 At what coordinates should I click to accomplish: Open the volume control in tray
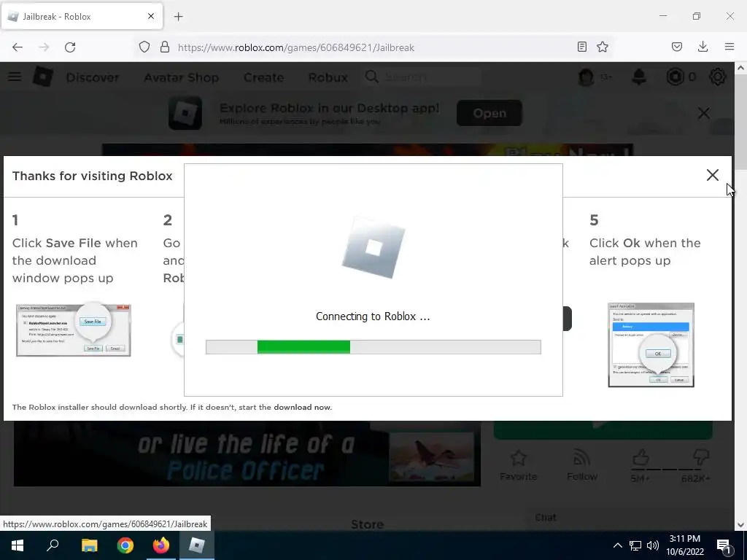coord(653,545)
